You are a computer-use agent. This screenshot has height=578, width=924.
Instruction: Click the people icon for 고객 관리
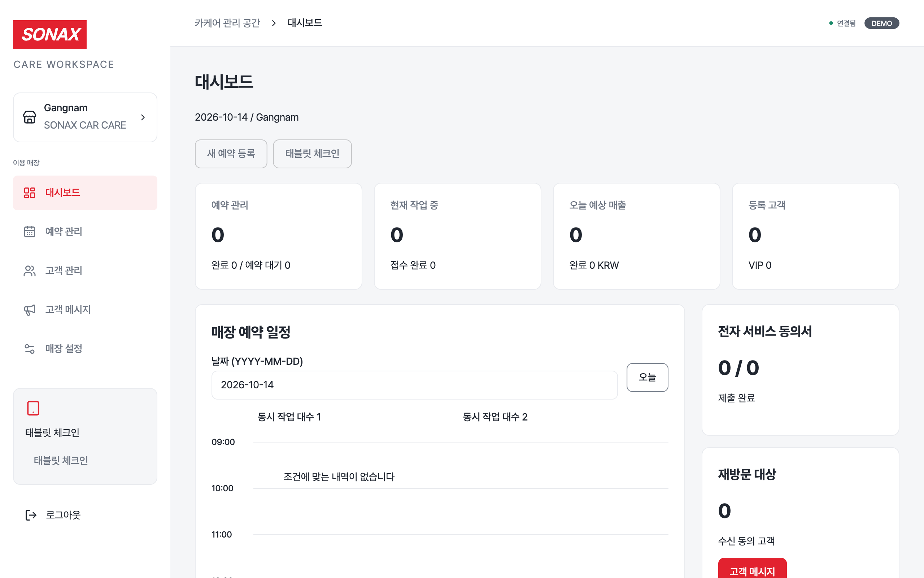pyautogui.click(x=29, y=271)
